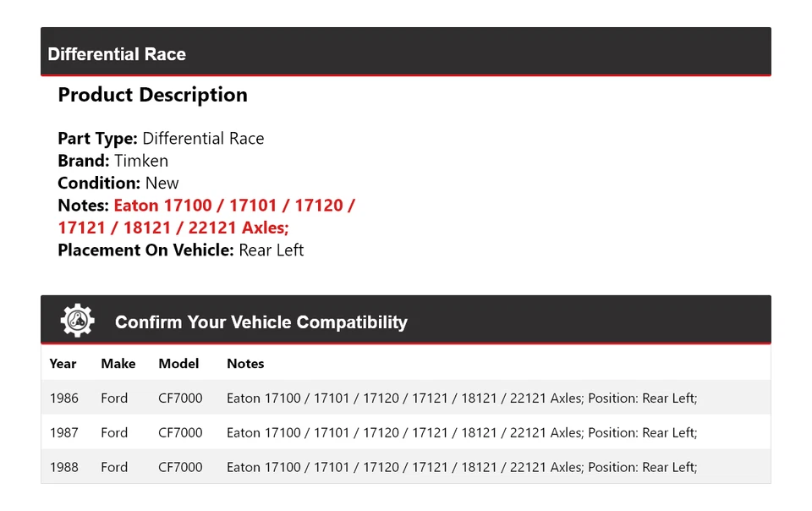Click the Timken brand value
This screenshot has width=812, height=511.
[x=141, y=161]
